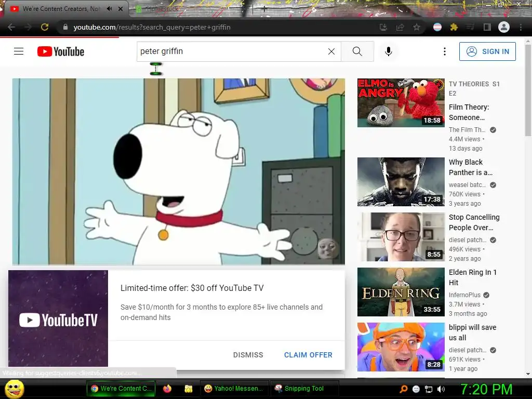
Task: Open the Elmo is Angry video thumbnail
Action: (401, 103)
